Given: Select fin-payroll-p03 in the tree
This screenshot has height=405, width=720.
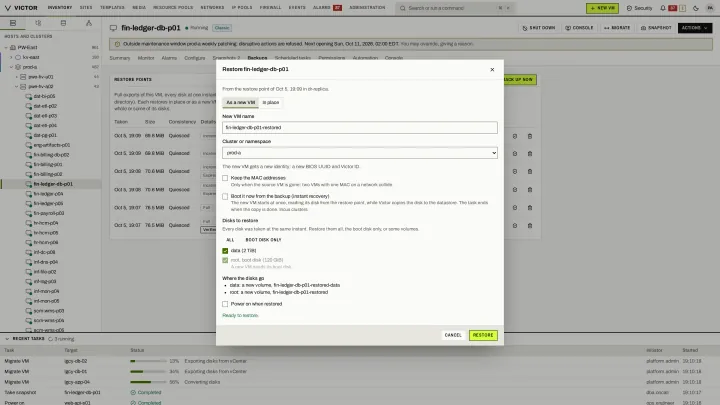Looking at the screenshot, I should (49, 214).
